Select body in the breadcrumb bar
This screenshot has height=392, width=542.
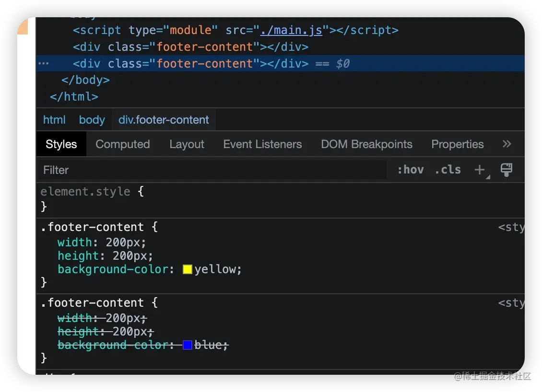(x=92, y=120)
